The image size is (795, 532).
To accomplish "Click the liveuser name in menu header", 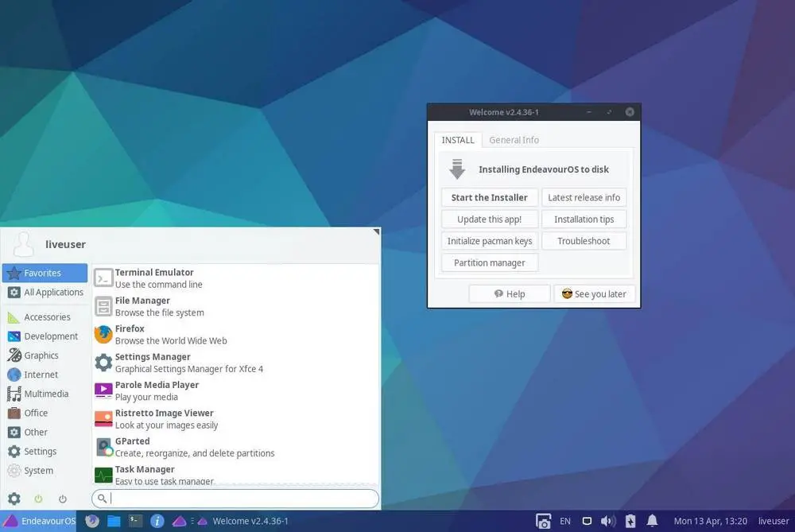I will point(65,244).
